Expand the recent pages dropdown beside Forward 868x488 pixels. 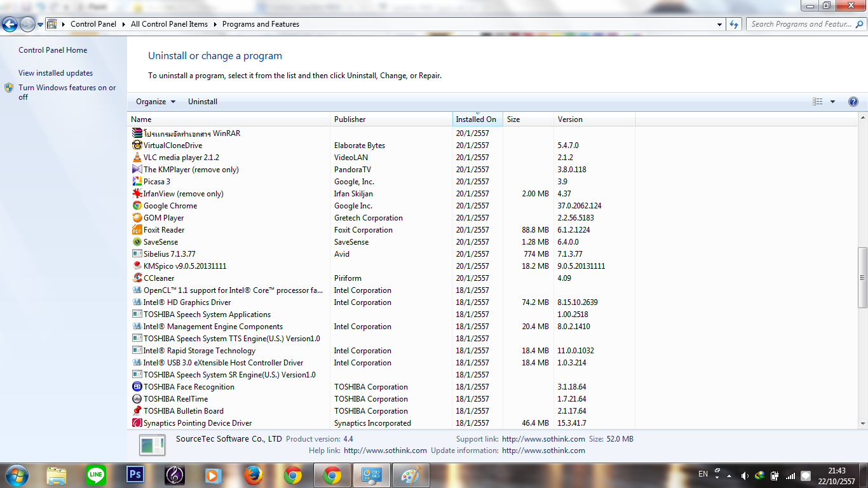coord(41,24)
